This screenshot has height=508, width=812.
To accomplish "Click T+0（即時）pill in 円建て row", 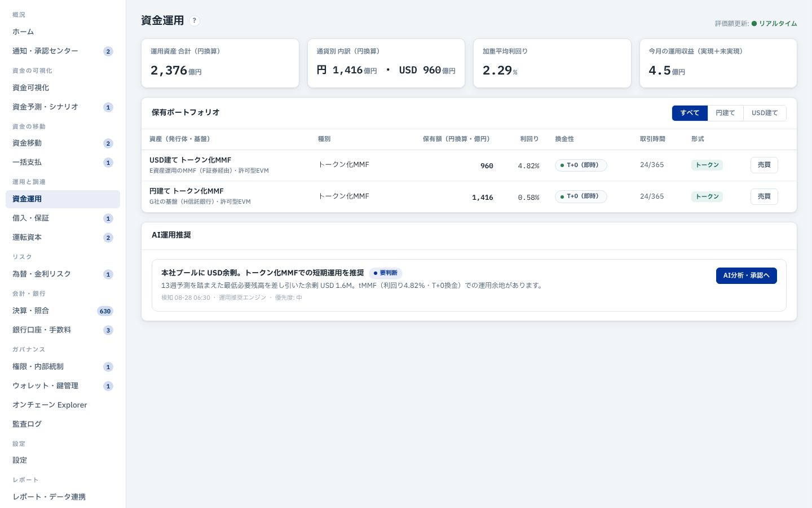I will [x=581, y=196].
